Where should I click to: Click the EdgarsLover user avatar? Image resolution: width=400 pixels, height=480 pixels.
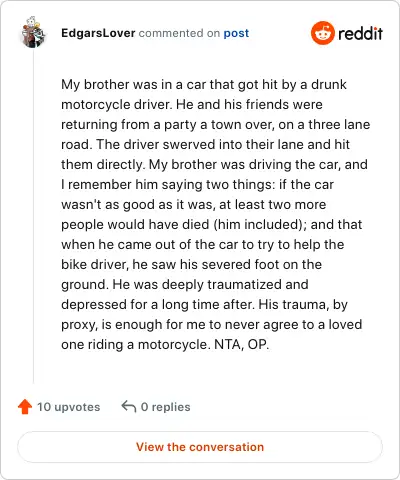point(33,32)
